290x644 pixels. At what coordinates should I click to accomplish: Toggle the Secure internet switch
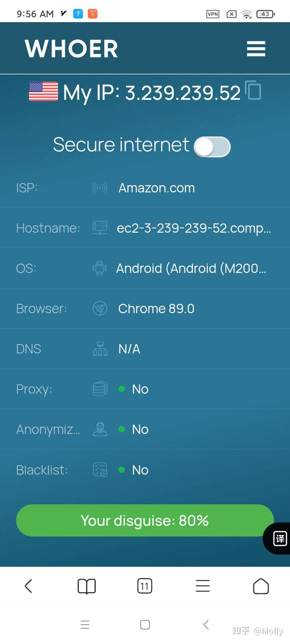click(212, 147)
